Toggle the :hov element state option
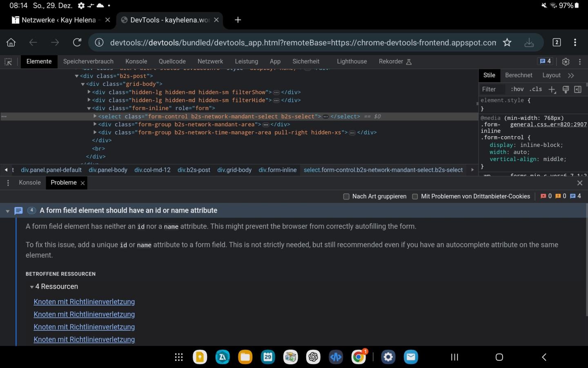Viewport: 588px width, 368px height. 517,89
